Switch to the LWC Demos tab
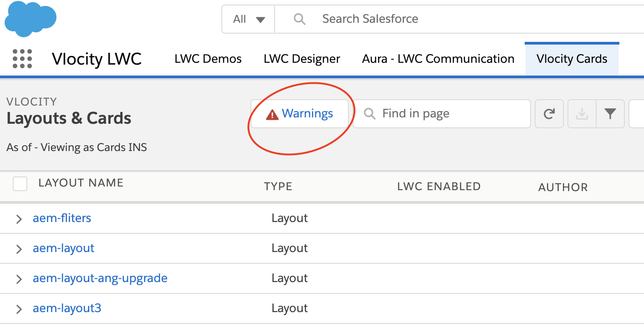This screenshot has width=644, height=333. (x=208, y=59)
